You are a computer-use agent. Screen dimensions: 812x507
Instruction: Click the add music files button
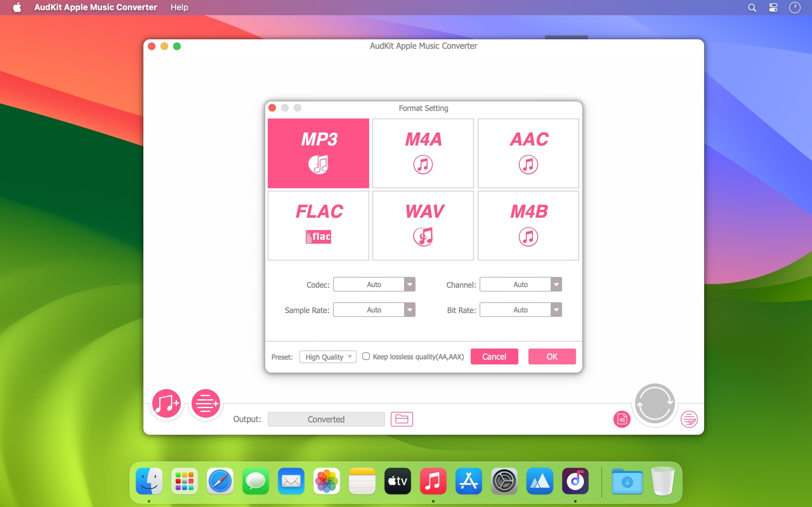point(167,403)
